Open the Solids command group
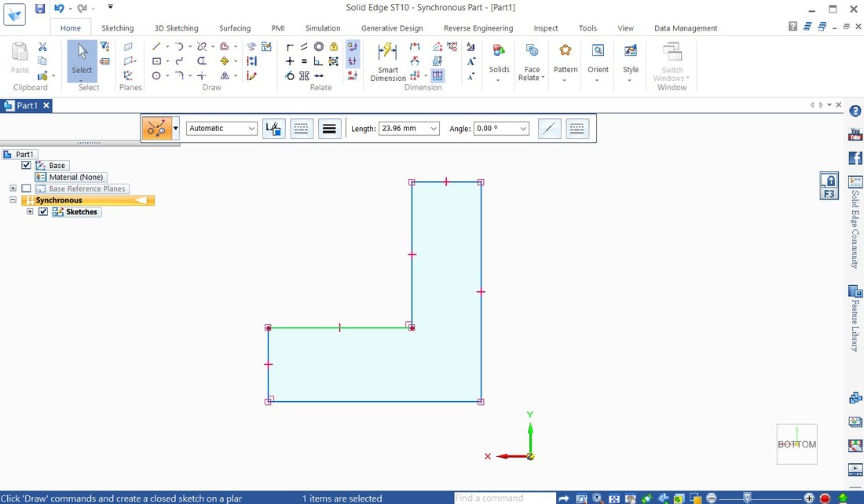The image size is (864, 504). [499, 61]
